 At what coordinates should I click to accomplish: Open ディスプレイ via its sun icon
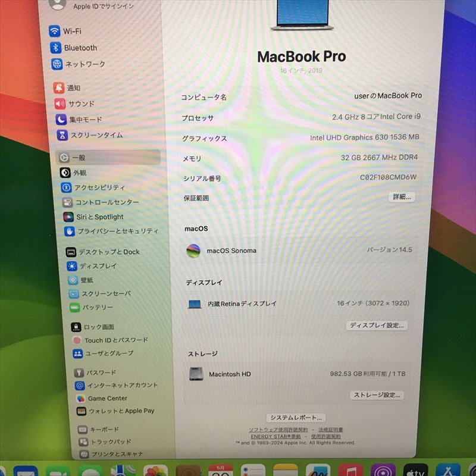coord(72,266)
